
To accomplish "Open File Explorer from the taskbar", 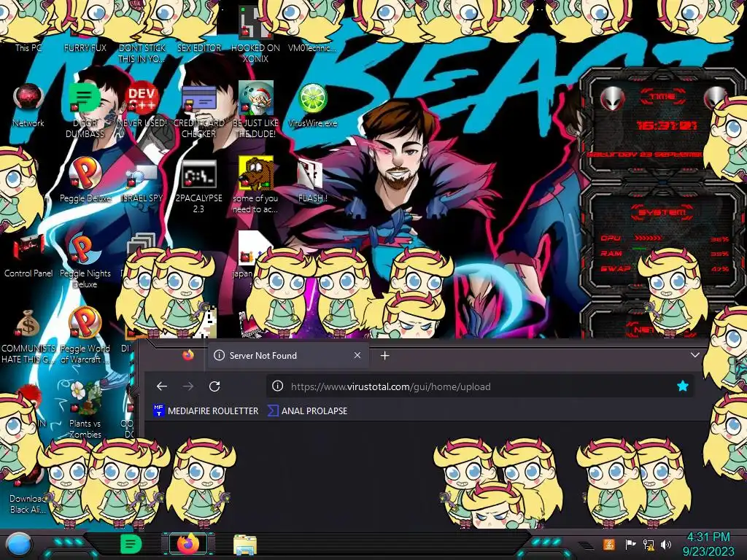I will [x=245, y=545].
